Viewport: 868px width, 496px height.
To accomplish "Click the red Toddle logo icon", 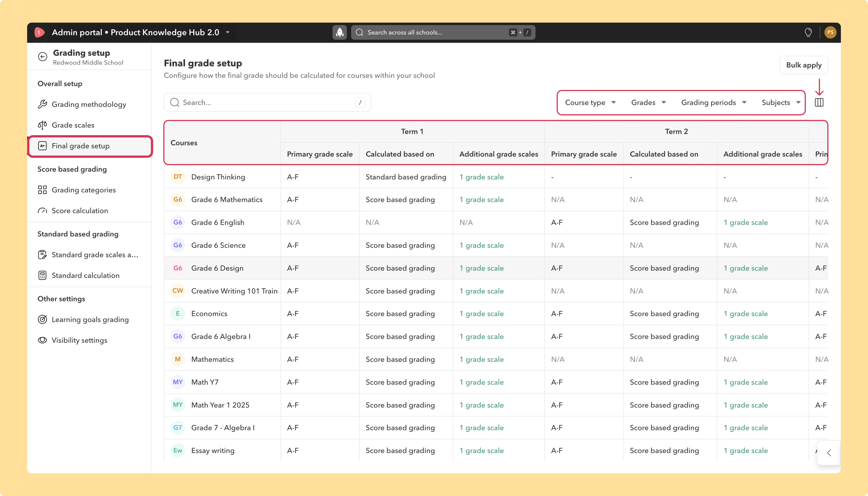I will coord(39,32).
